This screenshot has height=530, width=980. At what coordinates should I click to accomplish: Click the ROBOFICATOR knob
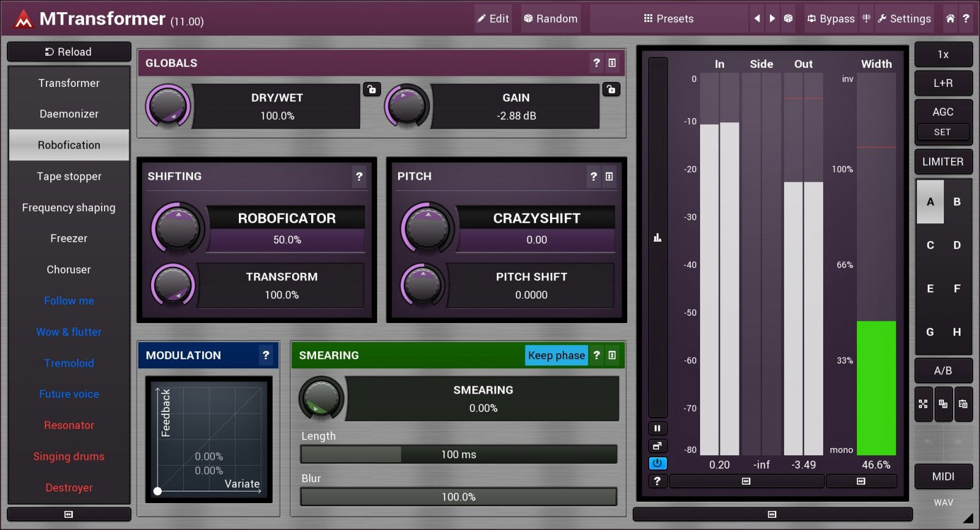click(x=177, y=228)
